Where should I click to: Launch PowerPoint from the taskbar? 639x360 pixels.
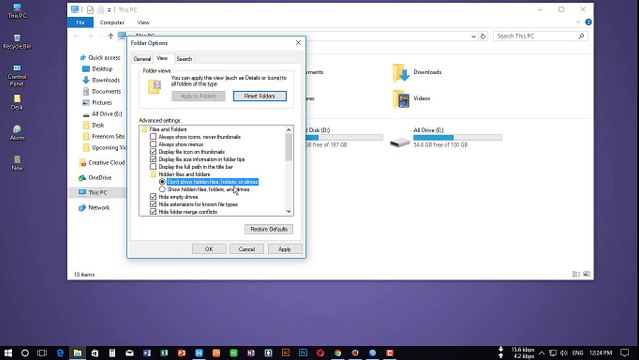tap(182, 353)
